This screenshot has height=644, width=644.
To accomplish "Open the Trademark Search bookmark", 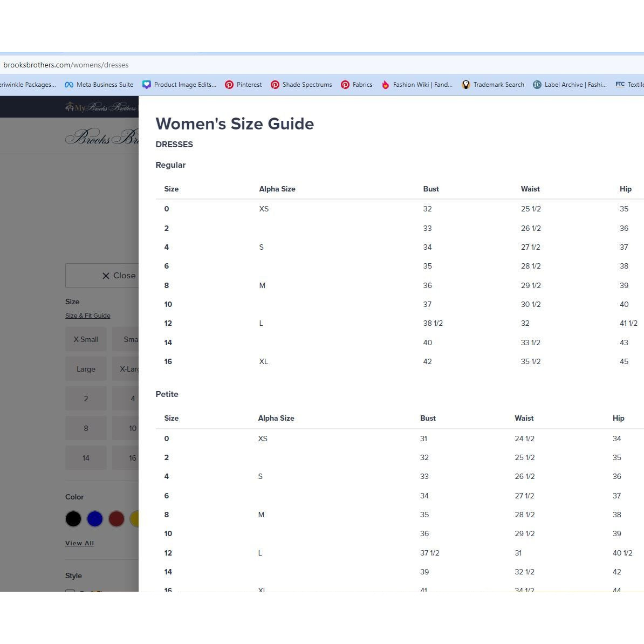I will [493, 85].
